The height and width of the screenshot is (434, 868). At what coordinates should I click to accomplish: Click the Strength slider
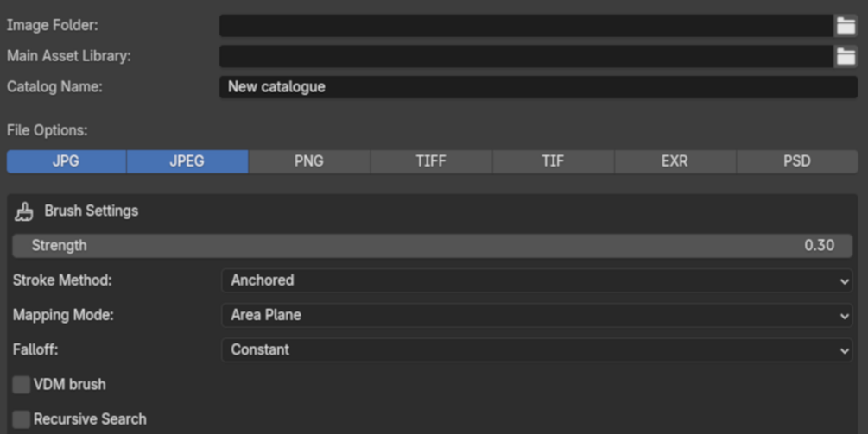tap(433, 246)
